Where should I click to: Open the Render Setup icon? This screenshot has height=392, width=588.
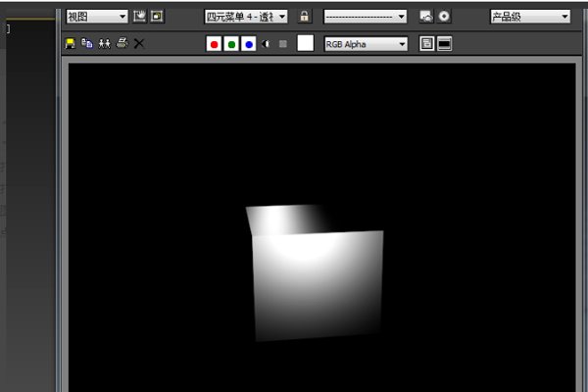coord(426,17)
